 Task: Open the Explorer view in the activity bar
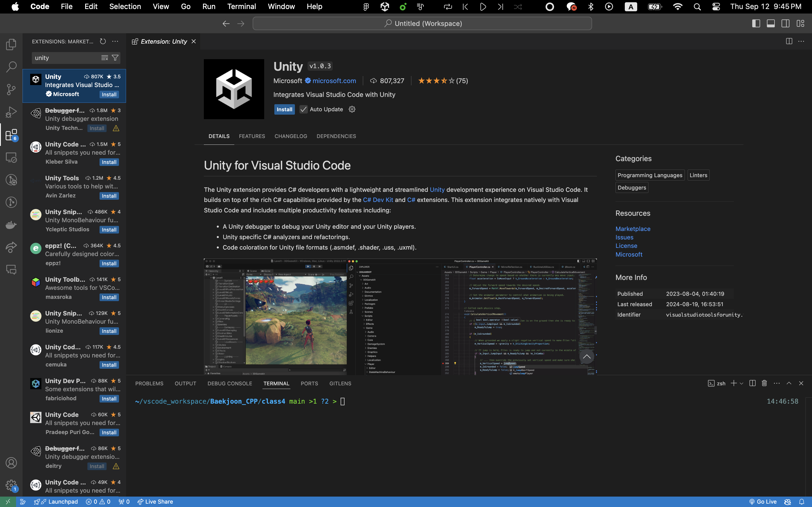click(11, 44)
